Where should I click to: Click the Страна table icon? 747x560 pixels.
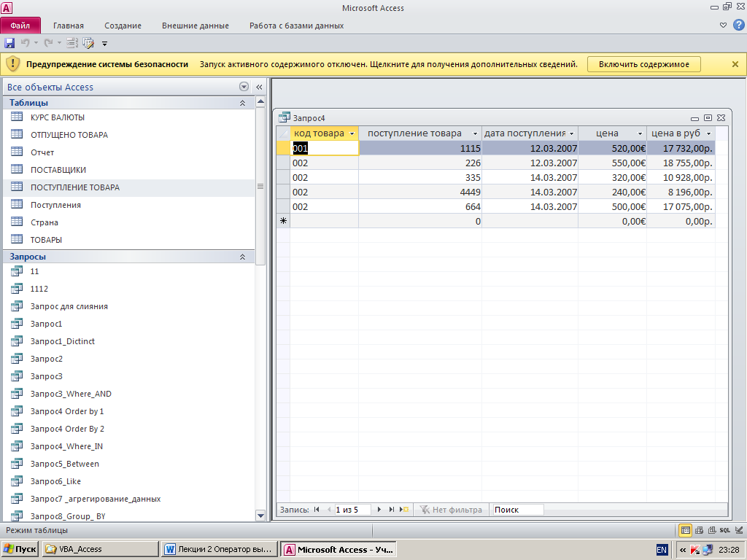(17, 222)
